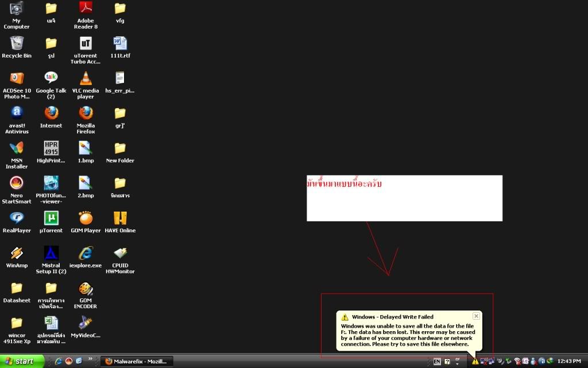Click the EN language bar indicator
588x368 pixels.
(x=437, y=362)
